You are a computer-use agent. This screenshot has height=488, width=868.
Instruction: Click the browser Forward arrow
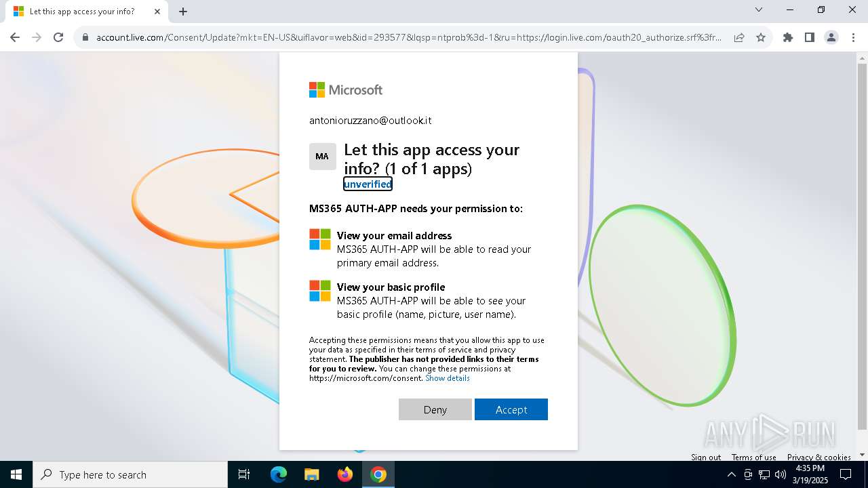(37, 38)
